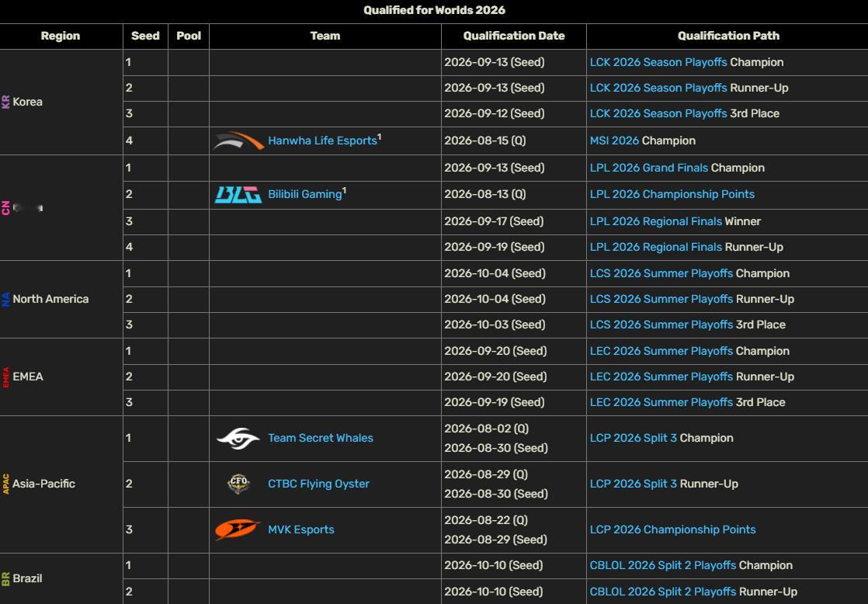Open CBLOL 2026 Split 2 Playoffs link in Champion row
The image size is (868, 604).
tap(663, 565)
